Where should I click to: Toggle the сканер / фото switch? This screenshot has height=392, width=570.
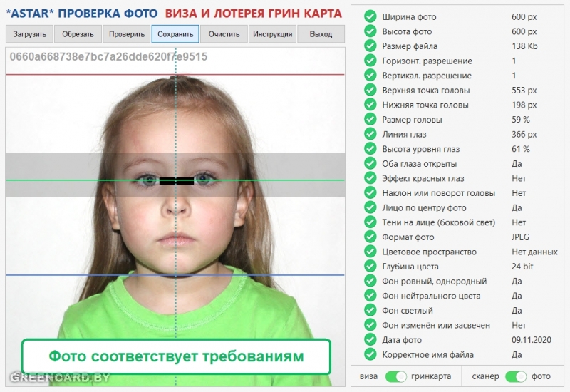[x=515, y=376]
